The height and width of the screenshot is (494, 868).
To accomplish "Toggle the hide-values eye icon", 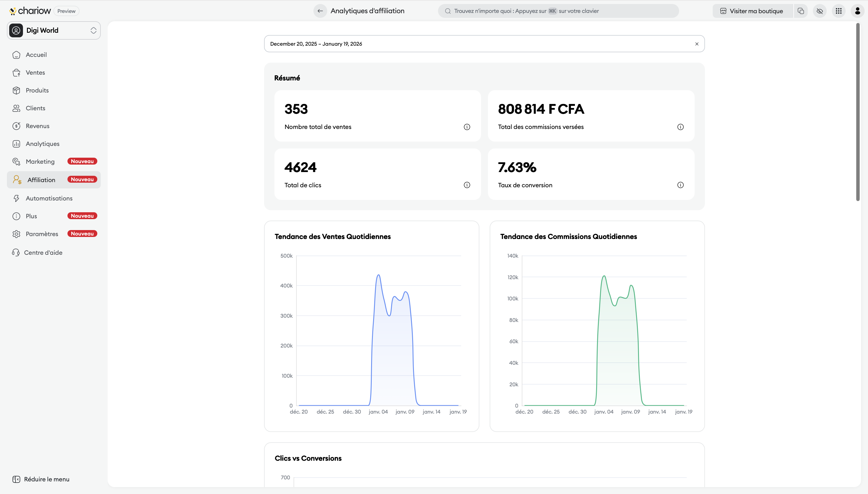I will (820, 11).
